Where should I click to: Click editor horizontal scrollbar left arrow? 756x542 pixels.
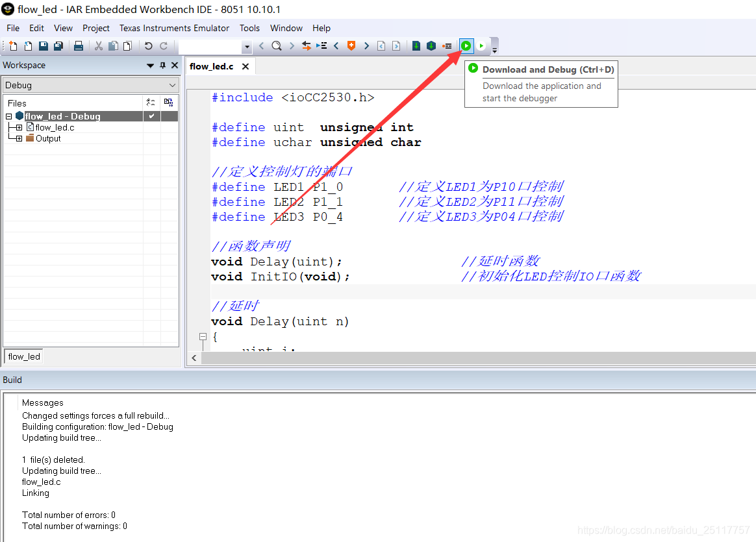[x=194, y=358]
